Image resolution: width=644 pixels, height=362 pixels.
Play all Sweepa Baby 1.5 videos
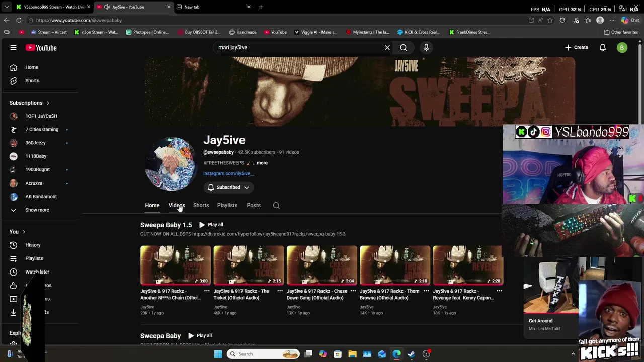(211, 225)
